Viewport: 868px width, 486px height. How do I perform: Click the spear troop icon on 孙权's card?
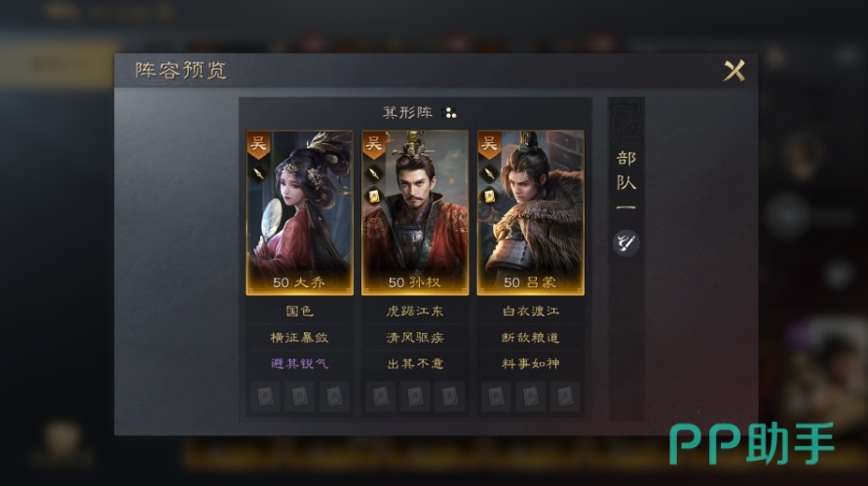tap(375, 173)
